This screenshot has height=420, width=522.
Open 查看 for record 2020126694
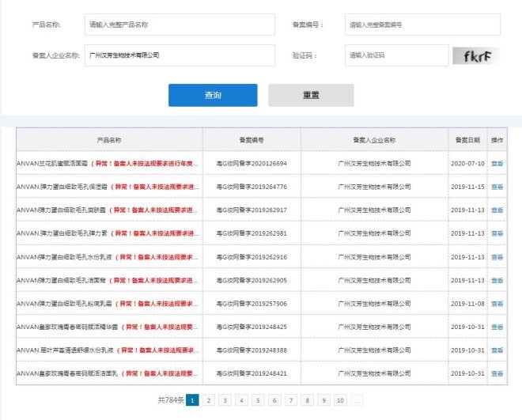pyautogui.click(x=497, y=163)
